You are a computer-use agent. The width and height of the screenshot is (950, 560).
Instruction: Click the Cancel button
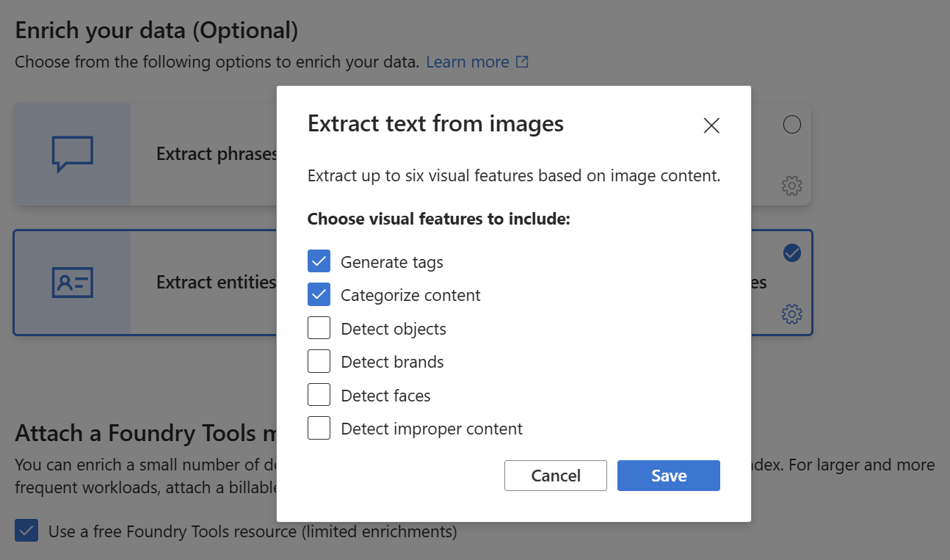(x=556, y=476)
